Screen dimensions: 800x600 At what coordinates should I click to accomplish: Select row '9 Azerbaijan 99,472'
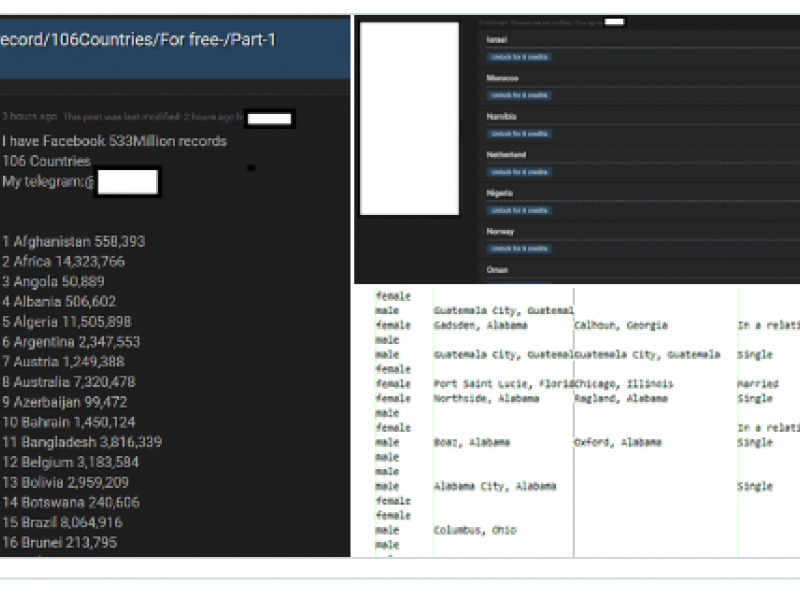tap(64, 402)
